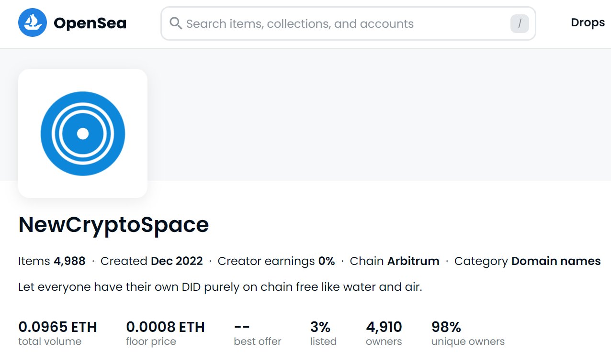Click the Created Dec 2022 label

152,261
